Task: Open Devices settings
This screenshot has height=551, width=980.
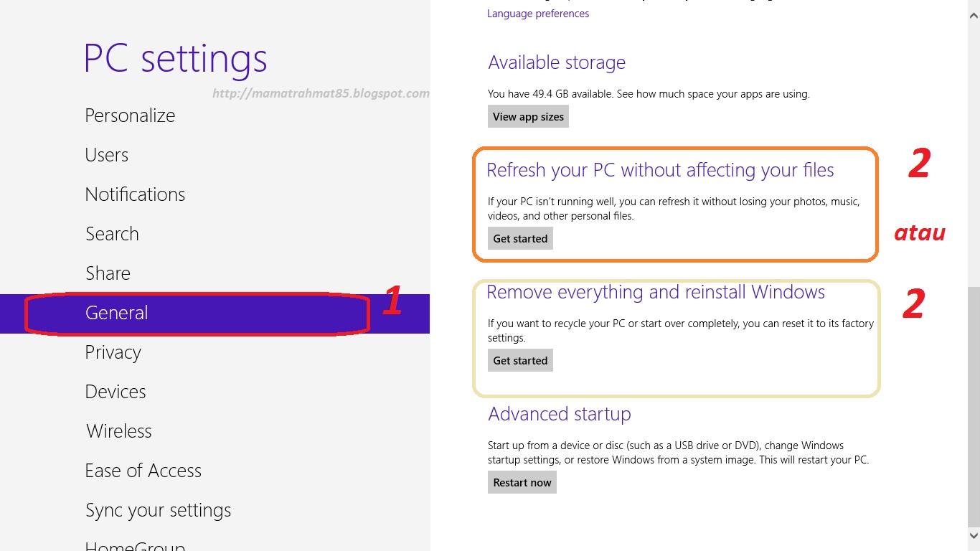Action: point(116,392)
